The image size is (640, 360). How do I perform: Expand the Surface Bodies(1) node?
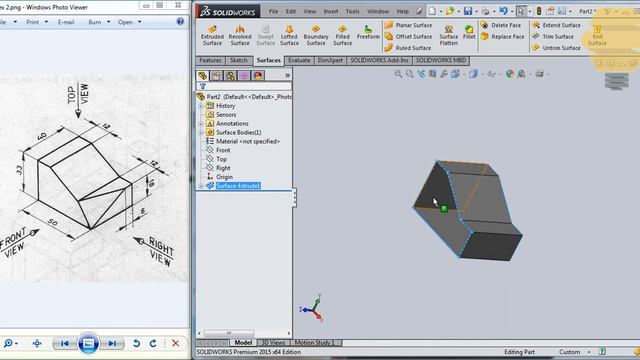click(201, 133)
